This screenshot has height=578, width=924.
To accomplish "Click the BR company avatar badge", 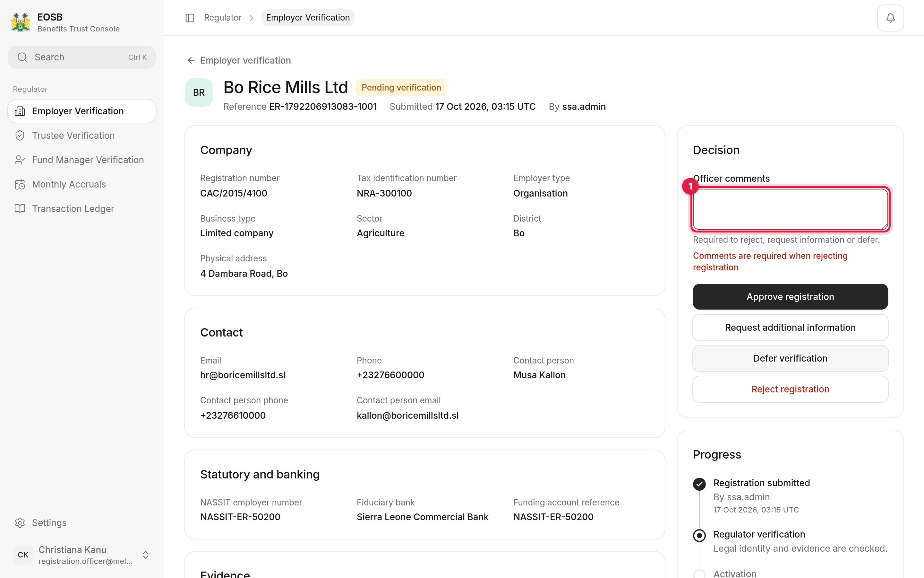I will point(199,92).
